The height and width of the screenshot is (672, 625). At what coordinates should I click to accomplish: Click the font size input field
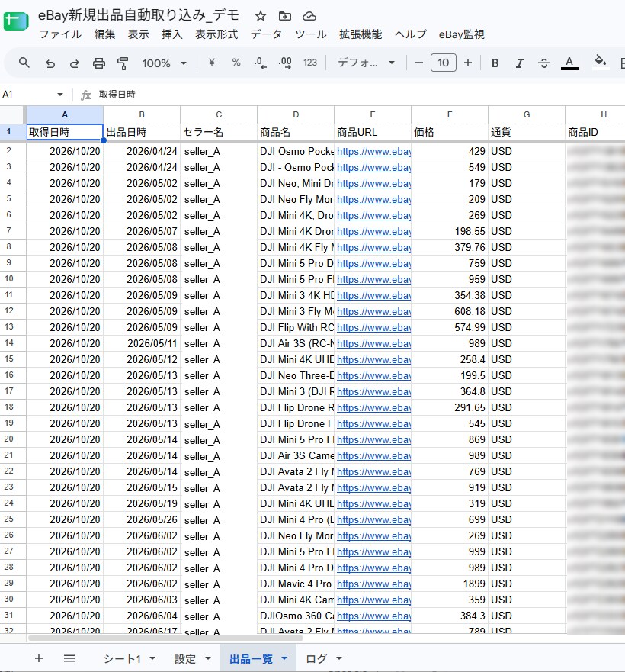pyautogui.click(x=444, y=63)
